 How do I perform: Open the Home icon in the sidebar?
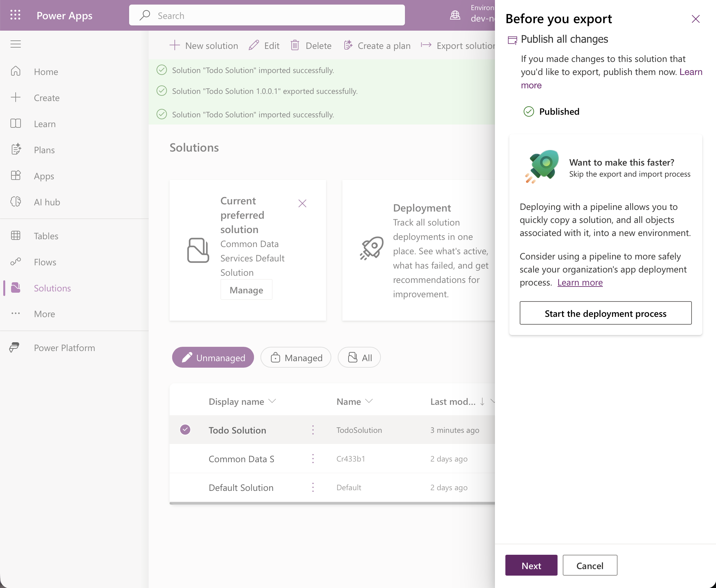[x=16, y=71]
